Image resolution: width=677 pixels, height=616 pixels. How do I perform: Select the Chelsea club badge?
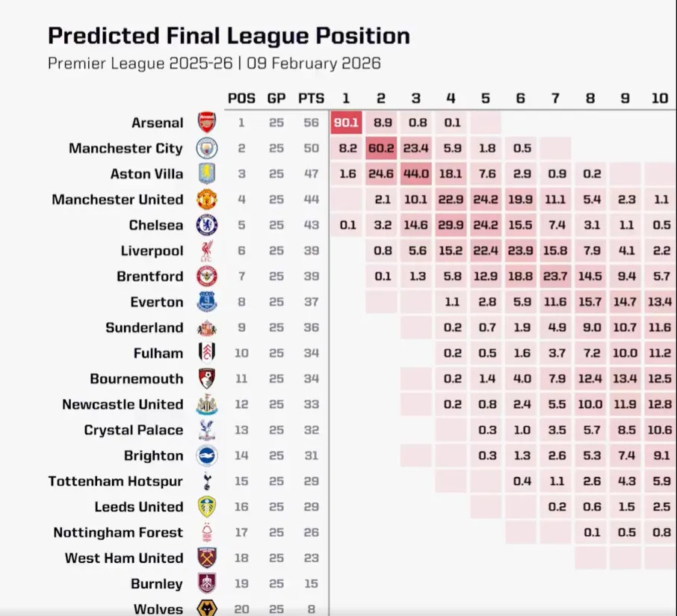[x=207, y=225]
